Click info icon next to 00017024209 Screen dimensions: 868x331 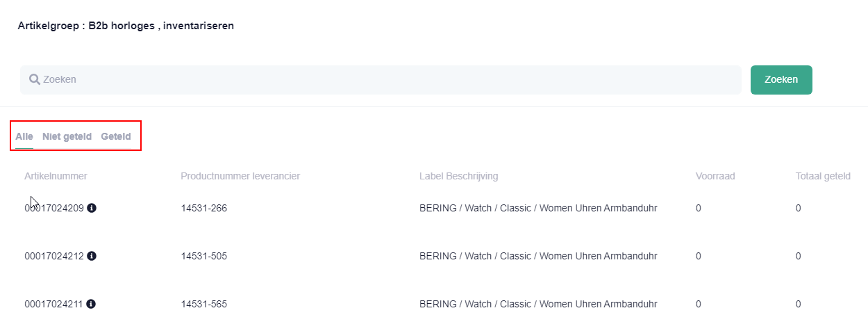pos(92,208)
